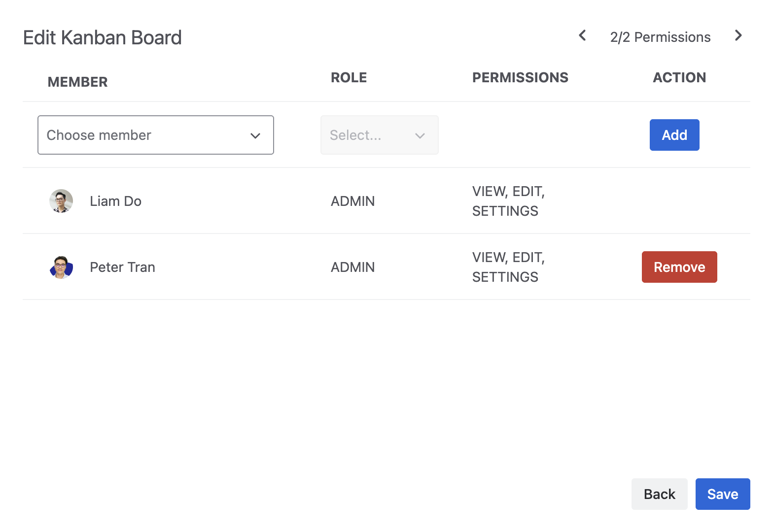
Task: Click the ROLE column header
Action: click(x=349, y=77)
